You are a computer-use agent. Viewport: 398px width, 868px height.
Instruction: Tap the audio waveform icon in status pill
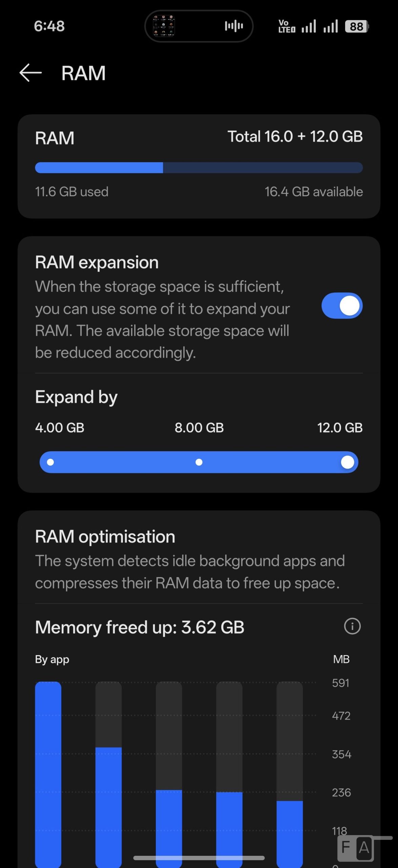[234, 26]
